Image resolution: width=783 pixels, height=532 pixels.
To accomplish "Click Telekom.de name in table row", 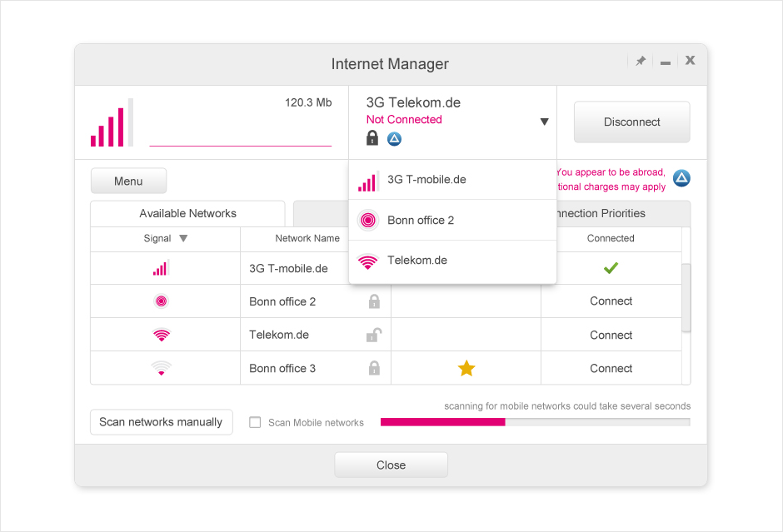I will click(279, 335).
